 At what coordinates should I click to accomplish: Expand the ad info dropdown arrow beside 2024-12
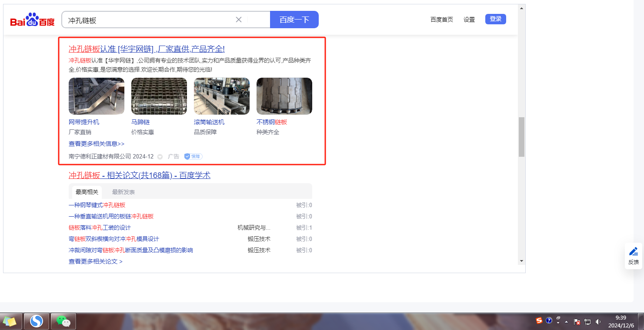click(160, 157)
